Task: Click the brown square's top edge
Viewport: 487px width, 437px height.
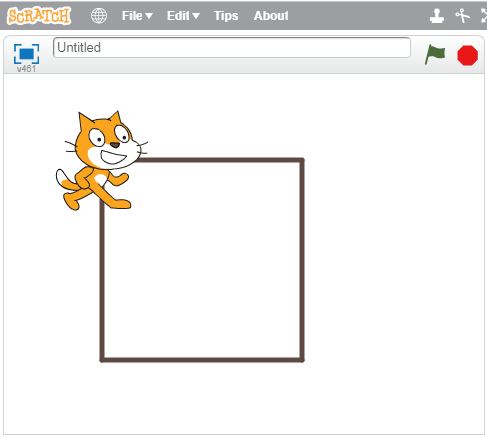Action: [220, 160]
